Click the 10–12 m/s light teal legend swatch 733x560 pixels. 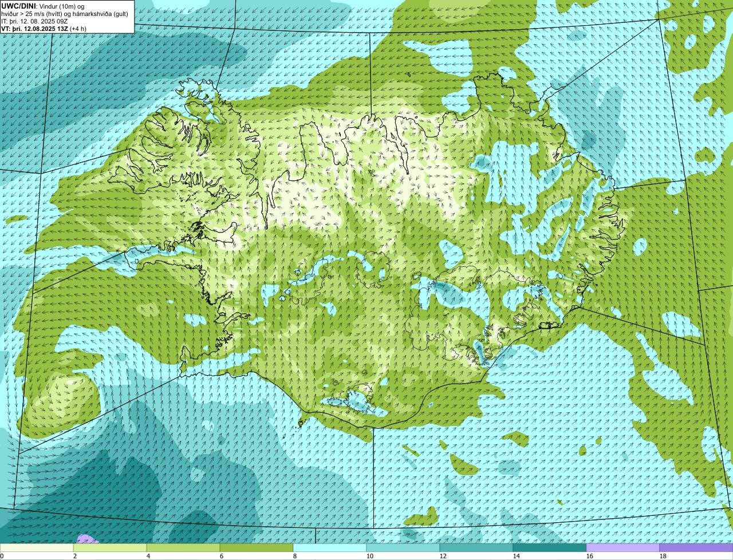click(x=403, y=548)
